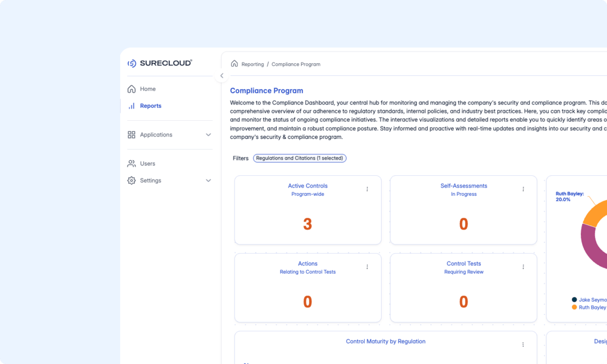Select Users in the sidebar
Image resolution: width=607 pixels, height=364 pixels.
point(148,164)
